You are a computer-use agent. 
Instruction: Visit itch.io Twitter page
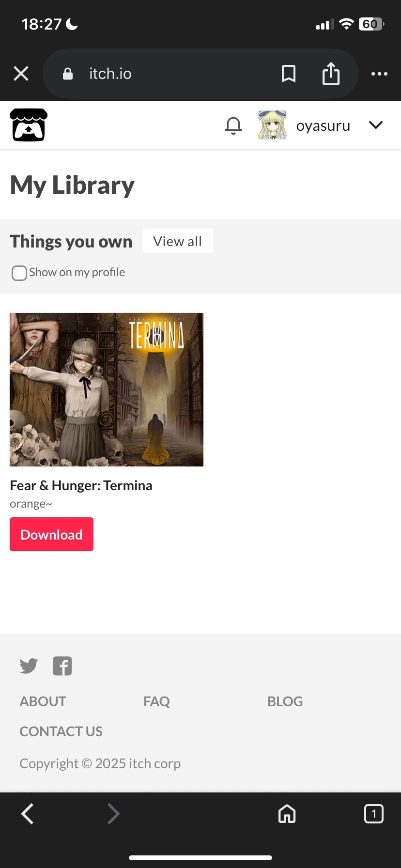coord(29,666)
